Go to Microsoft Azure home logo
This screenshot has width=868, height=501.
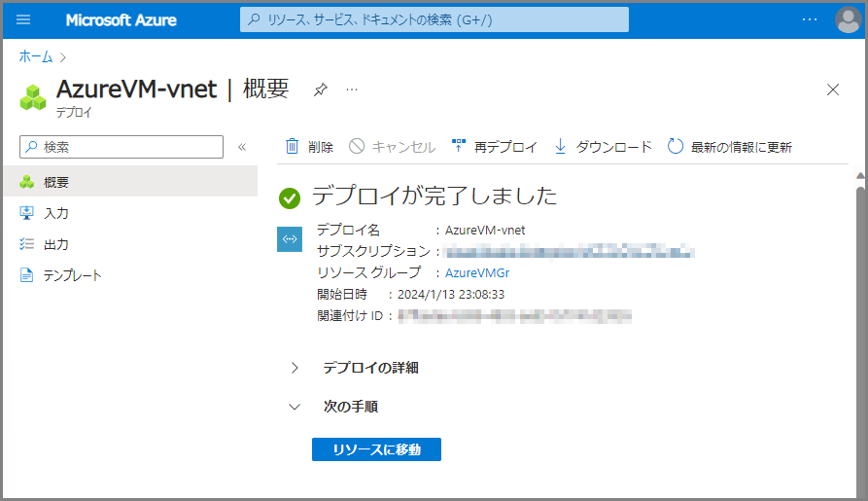pyautogui.click(x=122, y=20)
